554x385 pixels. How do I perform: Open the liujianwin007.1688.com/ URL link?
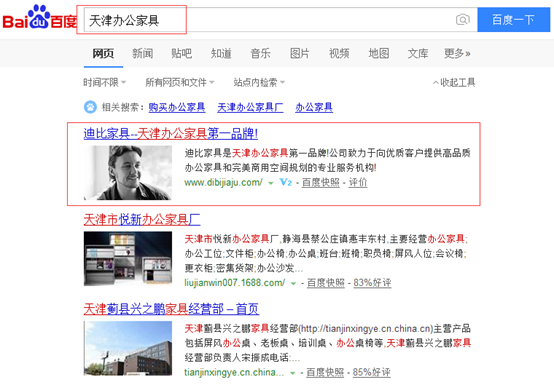(235, 283)
